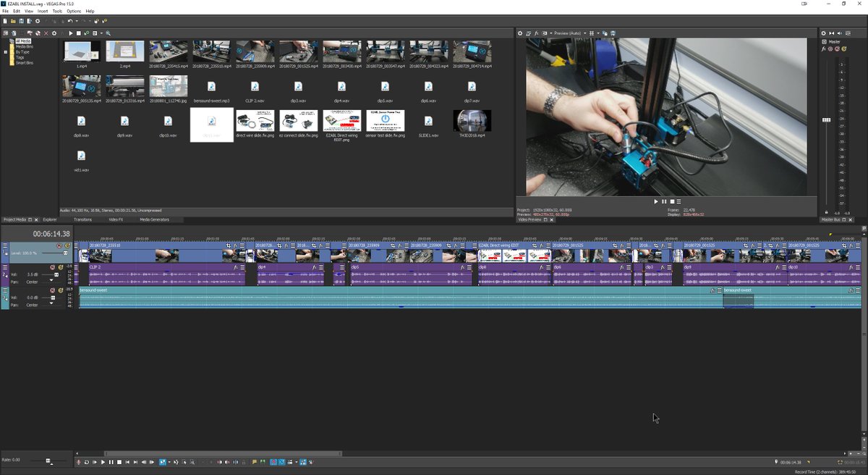
Task: Click Play under the video preview
Action: pos(656,201)
